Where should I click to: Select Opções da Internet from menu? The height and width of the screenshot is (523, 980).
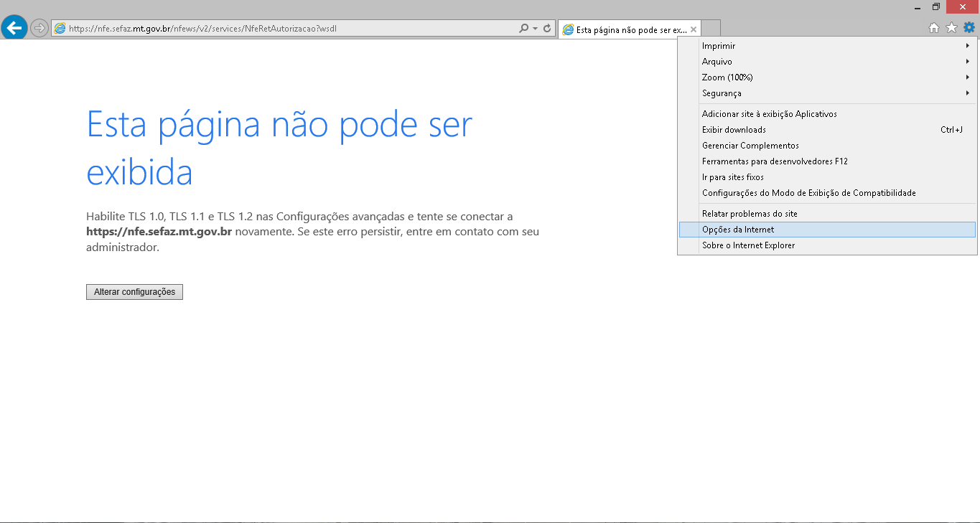click(x=738, y=230)
